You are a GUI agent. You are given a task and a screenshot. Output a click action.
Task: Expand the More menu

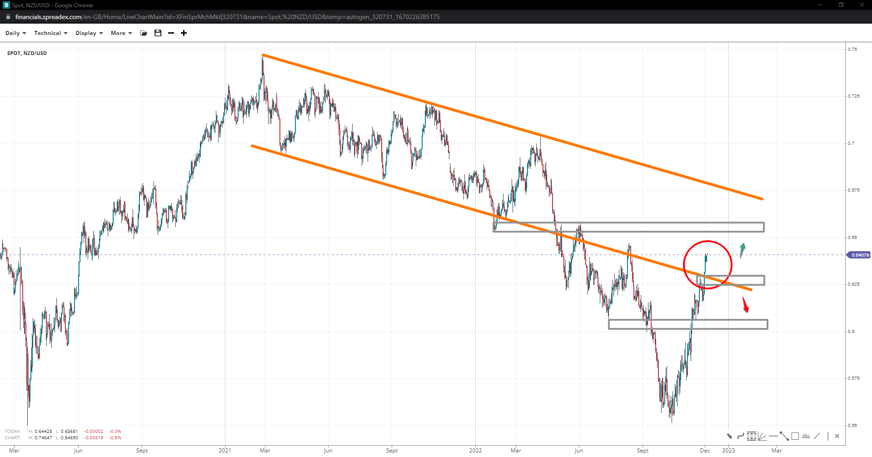[x=121, y=33]
